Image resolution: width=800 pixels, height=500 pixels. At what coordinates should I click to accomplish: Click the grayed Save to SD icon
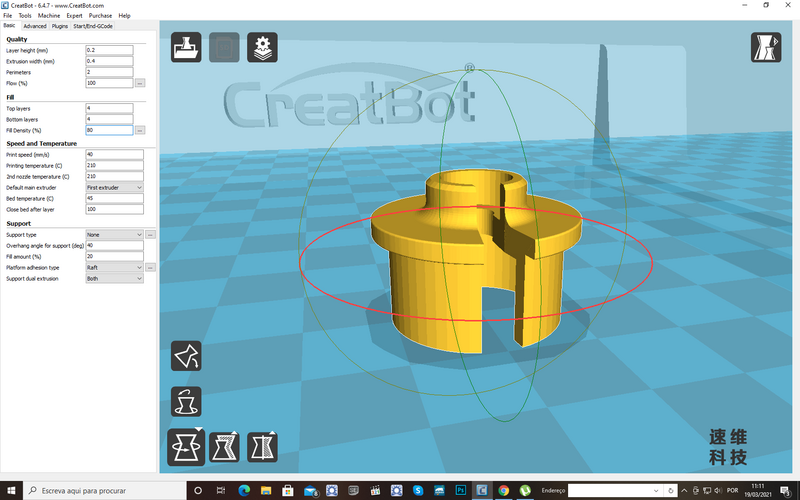[x=224, y=47]
